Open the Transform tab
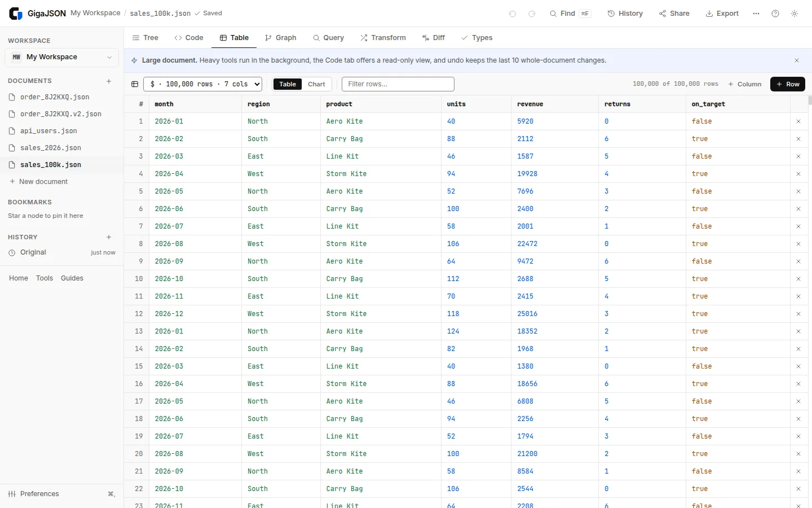This screenshot has height=508, width=812. click(x=383, y=38)
